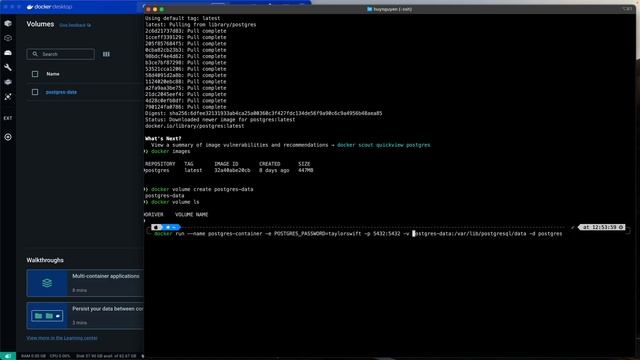This screenshot has height=360, width=640.
Task: Open Persist your data between containers title
Action: pos(108,309)
